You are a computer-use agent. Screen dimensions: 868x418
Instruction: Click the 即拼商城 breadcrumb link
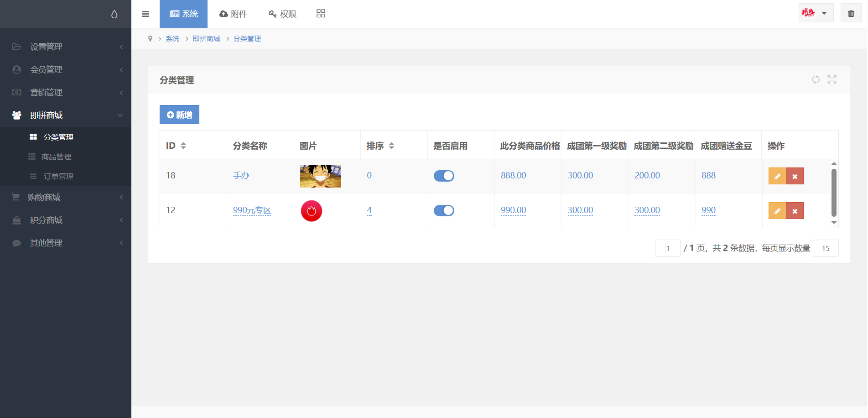(x=206, y=39)
